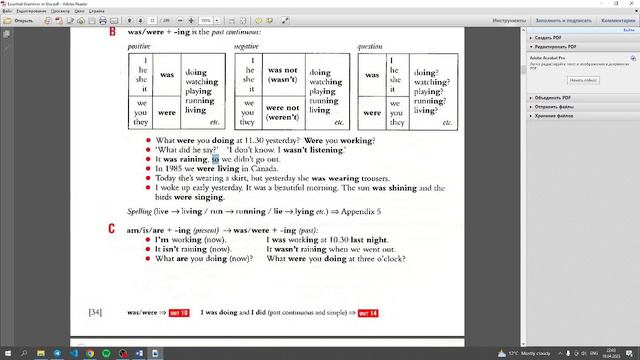
Task: Click the edit/sign document toolbar icon
Action: tap(70, 20)
